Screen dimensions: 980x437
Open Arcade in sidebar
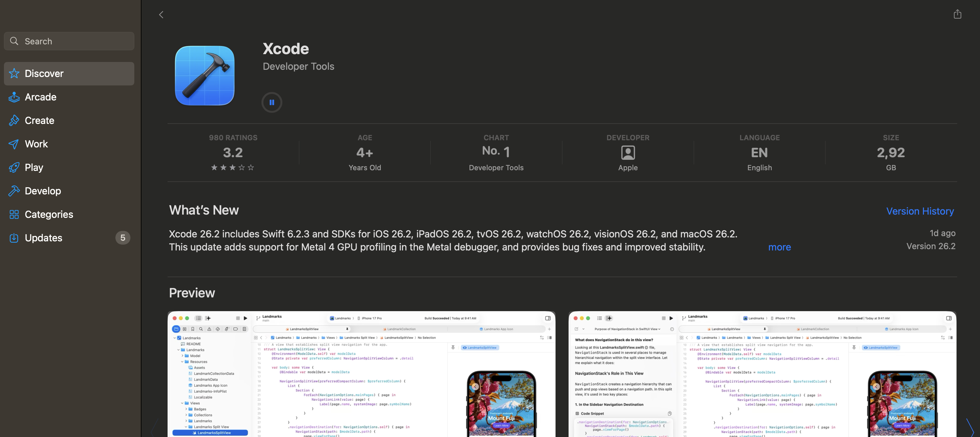(x=40, y=97)
